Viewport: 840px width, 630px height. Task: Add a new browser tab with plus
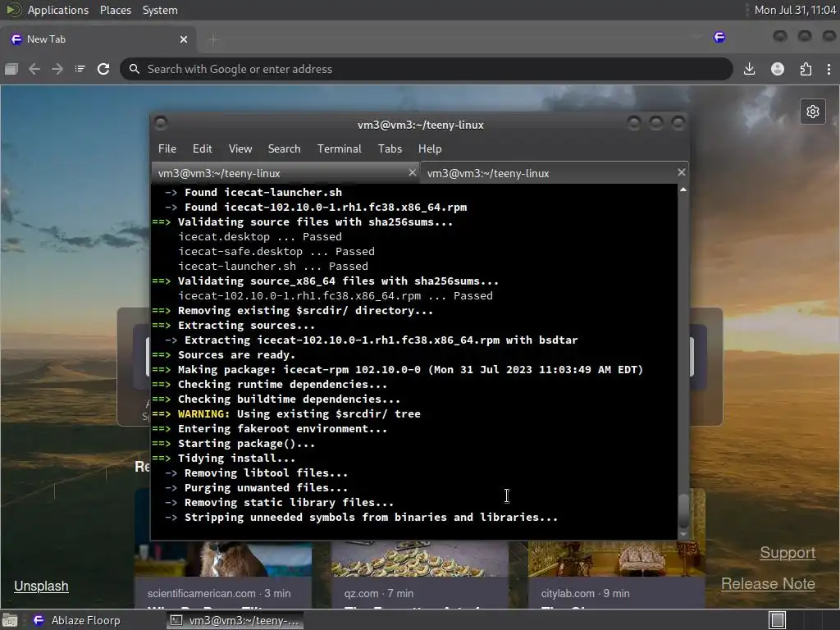pos(213,39)
